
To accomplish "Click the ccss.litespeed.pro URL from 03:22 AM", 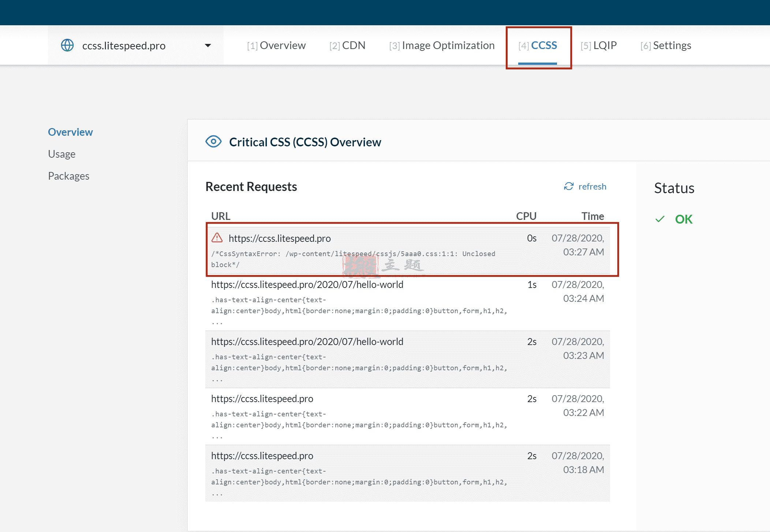I will (262, 399).
